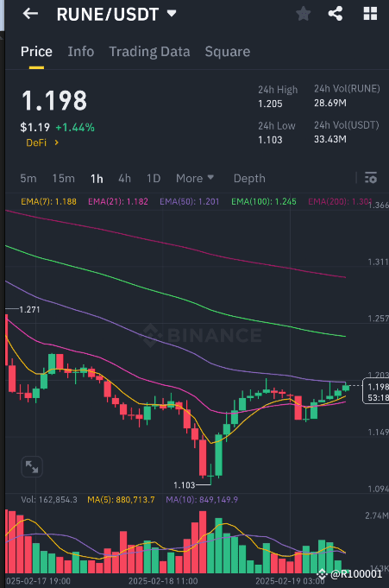Screen dimensions: 389x588
Task: Open the Depth chart view
Action: click(x=249, y=178)
